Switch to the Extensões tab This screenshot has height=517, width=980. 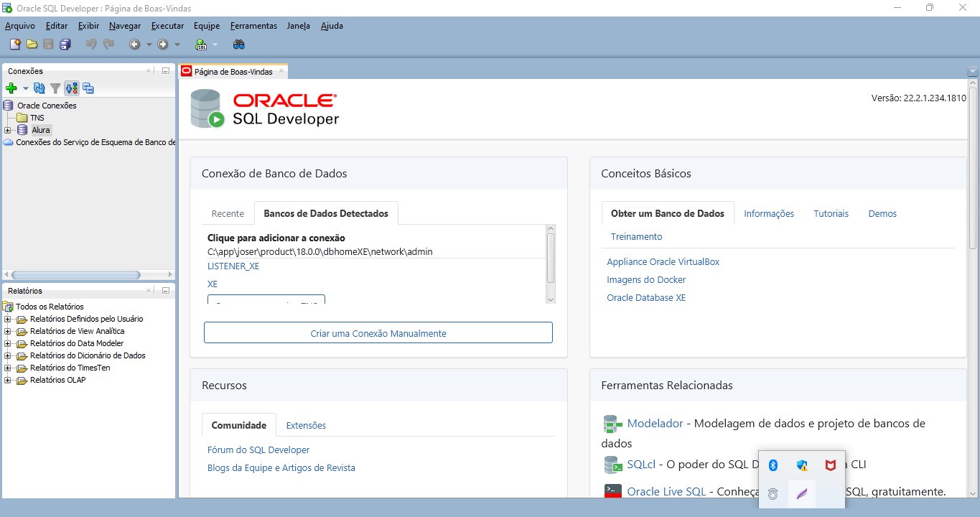click(306, 425)
